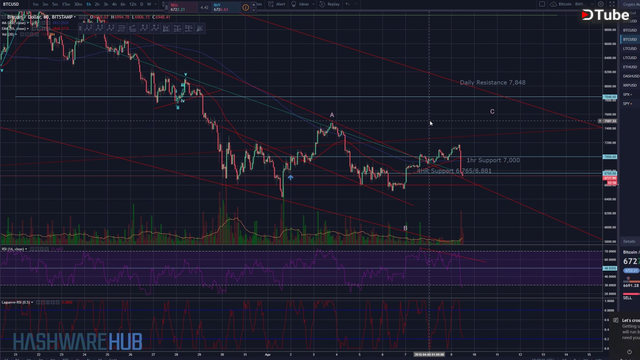This screenshot has width=640, height=360.
Task: Select 'Daily Resistance 7,848' chart label
Action: (x=492, y=82)
